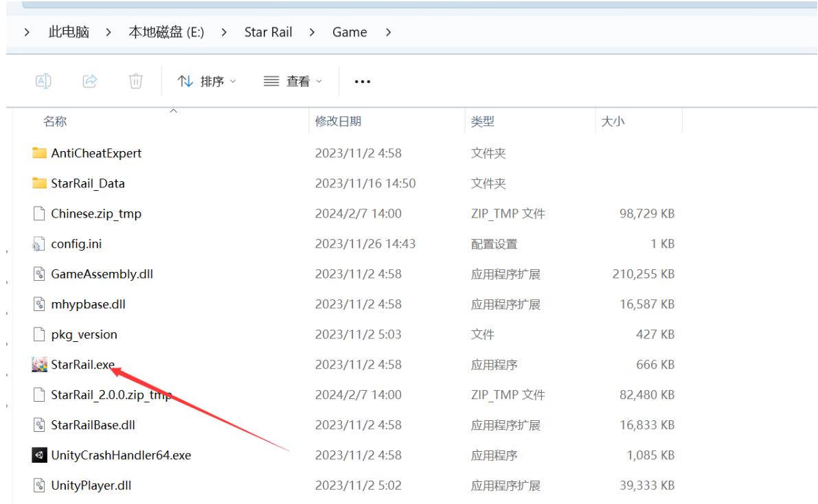Screen dimensions: 818x504
Task: Click the config.ini file name
Action: (76, 244)
